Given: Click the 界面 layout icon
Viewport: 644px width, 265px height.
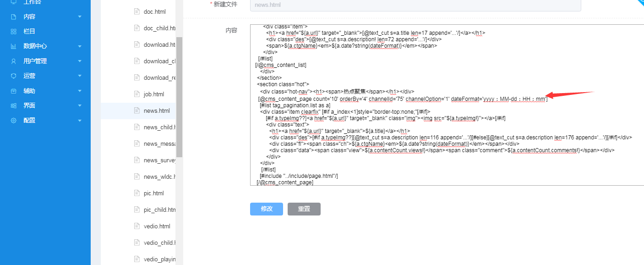Looking at the screenshot, I should click(14, 105).
